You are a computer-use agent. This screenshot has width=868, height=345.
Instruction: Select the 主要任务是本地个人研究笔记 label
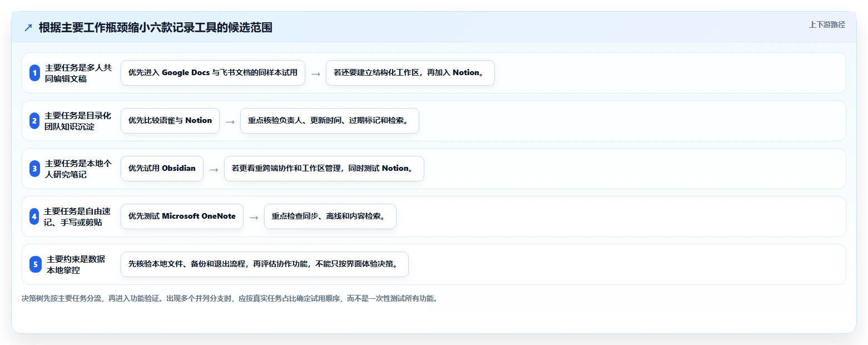78,169
